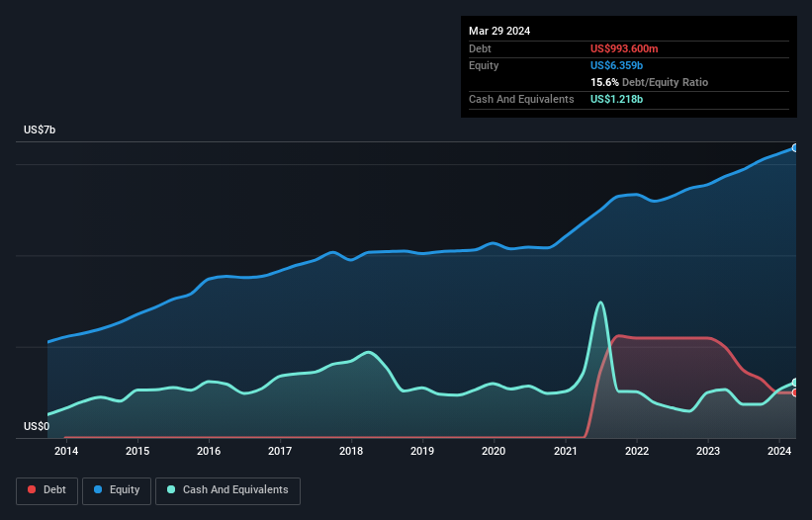Click the red Debt endpoint marker on the chart
Image resolution: width=812 pixels, height=520 pixels.
point(795,392)
